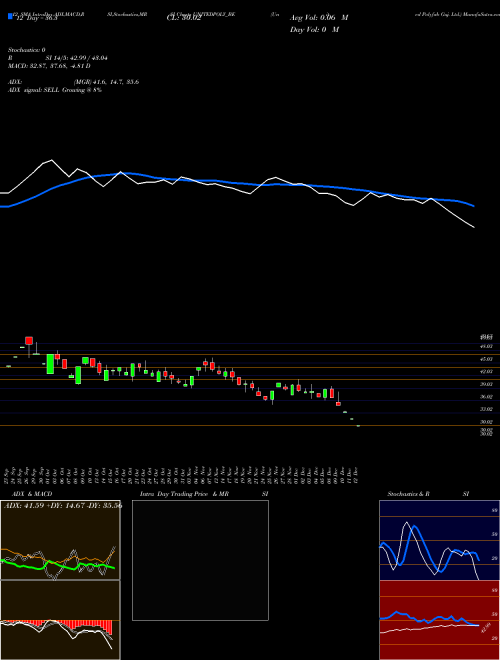Click inside the empty intraday price chart box
This screenshot has width=500, height=660.
tap(200, 560)
